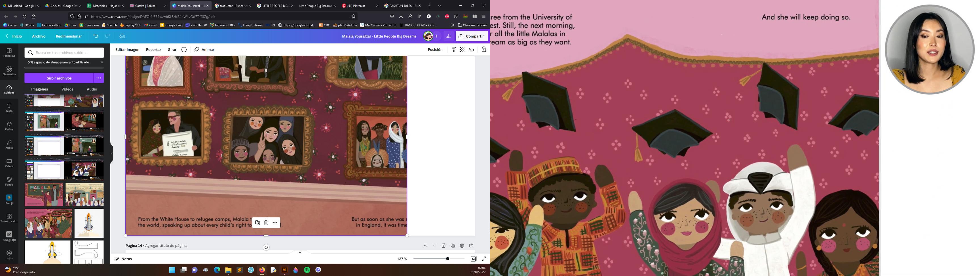980x276 pixels.
Task: Switch to the Carrito | Balkka browser tab
Action: pyautogui.click(x=147, y=6)
